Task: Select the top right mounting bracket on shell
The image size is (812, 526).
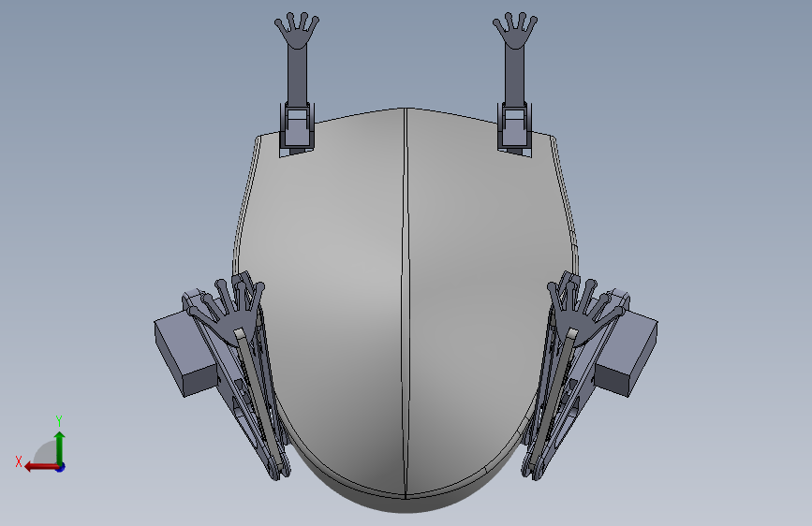Action: tap(515, 129)
